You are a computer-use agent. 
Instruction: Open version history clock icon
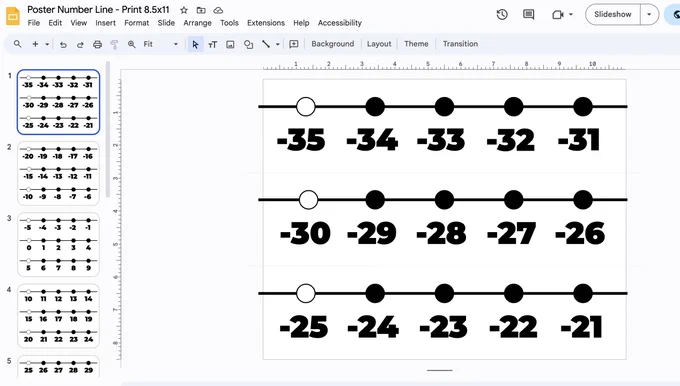click(502, 14)
